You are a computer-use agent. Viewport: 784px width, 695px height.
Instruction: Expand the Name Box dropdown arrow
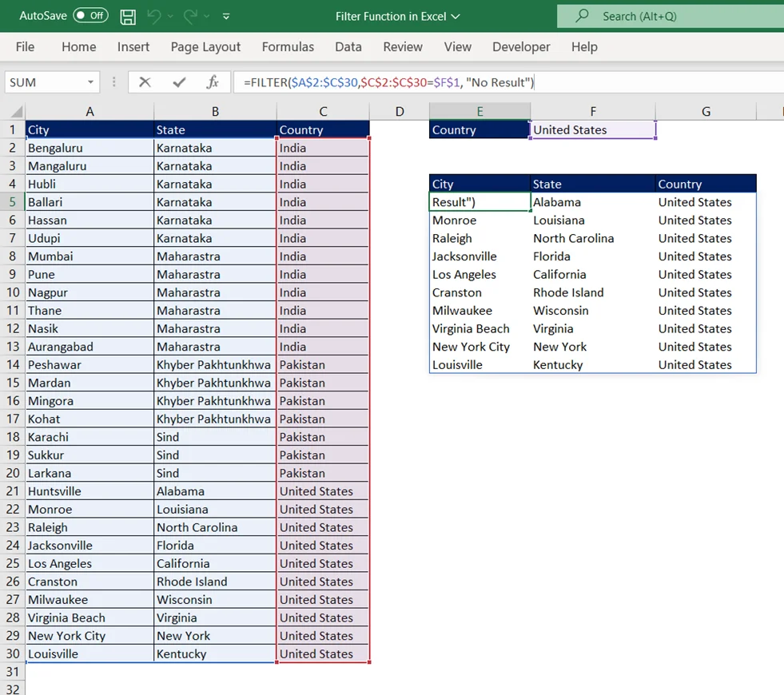click(90, 82)
